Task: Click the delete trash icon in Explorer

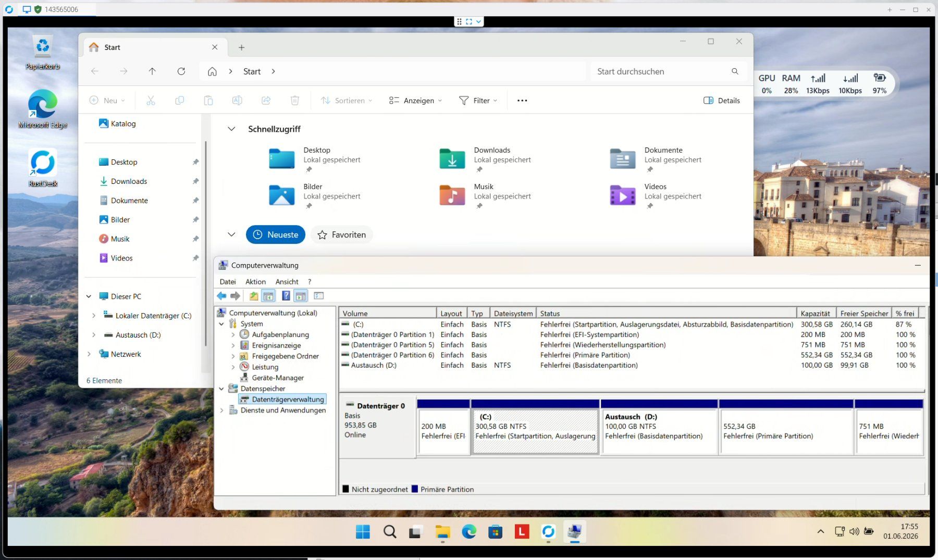Action: (x=295, y=101)
